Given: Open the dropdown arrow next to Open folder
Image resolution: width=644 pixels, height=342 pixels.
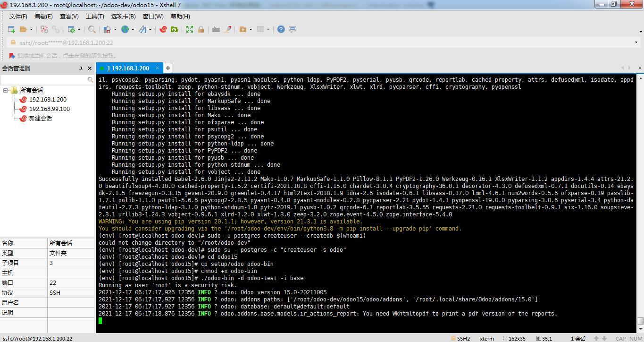Looking at the screenshot, I should pyautogui.click(x=31, y=29).
